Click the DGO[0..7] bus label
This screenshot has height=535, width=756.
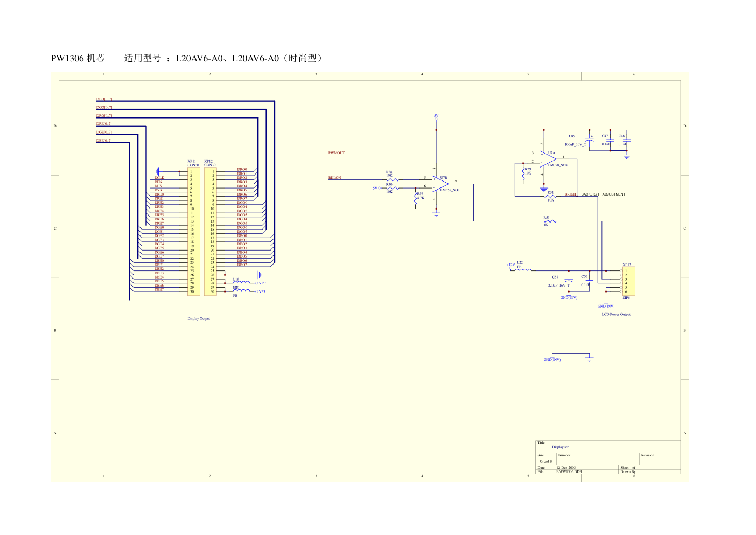[x=104, y=107]
